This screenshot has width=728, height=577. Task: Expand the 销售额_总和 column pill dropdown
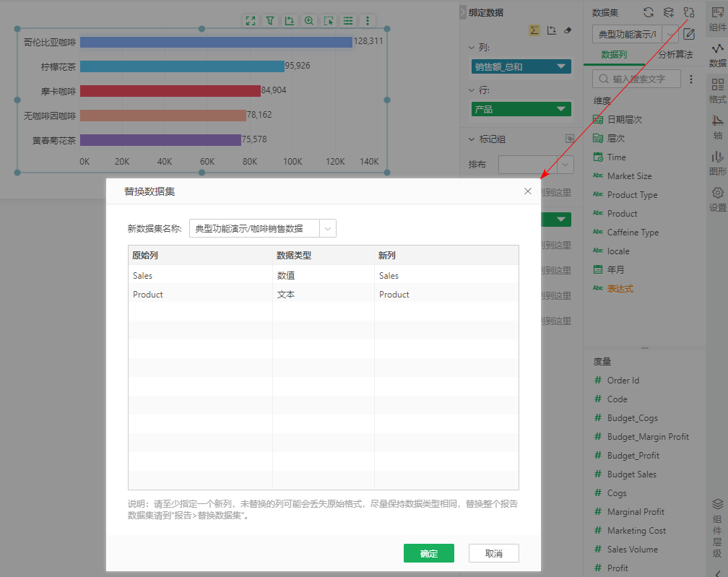pos(561,66)
